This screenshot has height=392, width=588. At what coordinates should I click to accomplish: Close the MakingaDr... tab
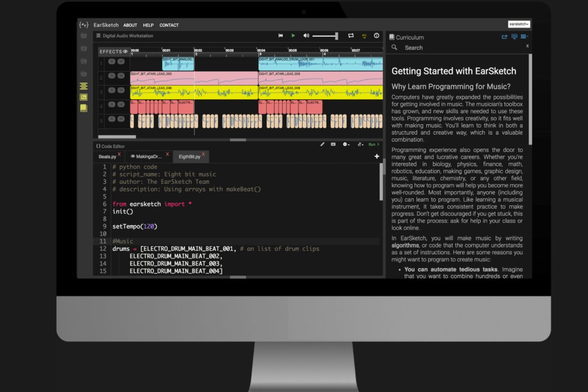pyautogui.click(x=167, y=154)
